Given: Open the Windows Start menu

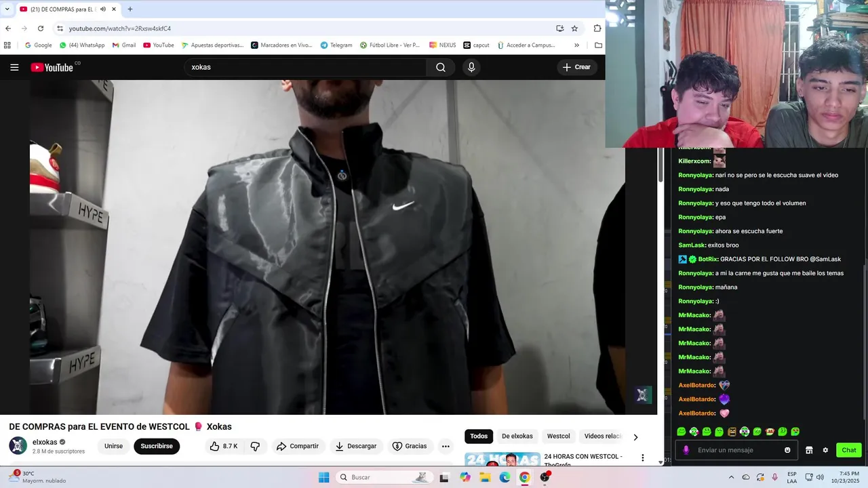Looking at the screenshot, I should 324,477.
